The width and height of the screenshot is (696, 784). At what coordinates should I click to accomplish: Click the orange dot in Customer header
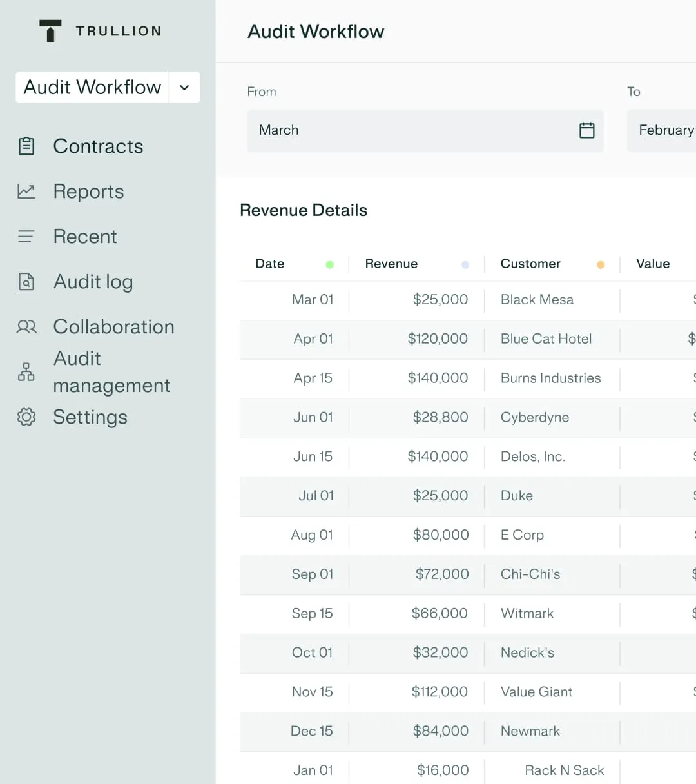[x=601, y=264]
